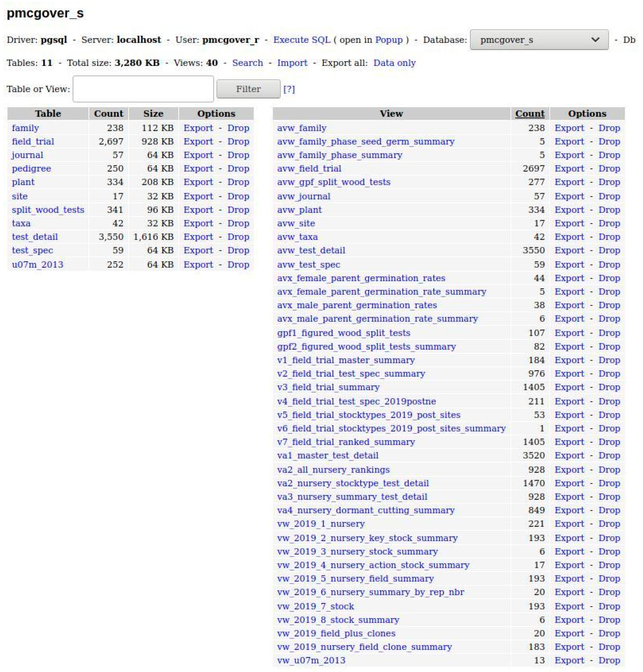
Task: Export the v3_field_trial_summary view
Action: tap(569, 387)
